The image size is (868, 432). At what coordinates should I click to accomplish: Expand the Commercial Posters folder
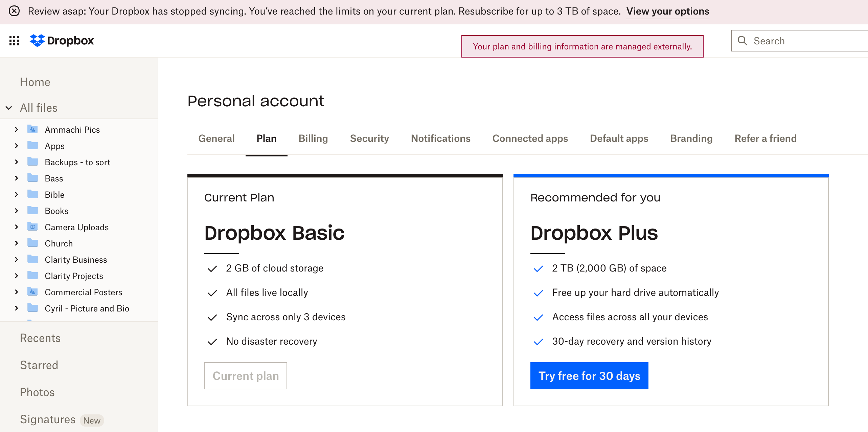pos(17,292)
